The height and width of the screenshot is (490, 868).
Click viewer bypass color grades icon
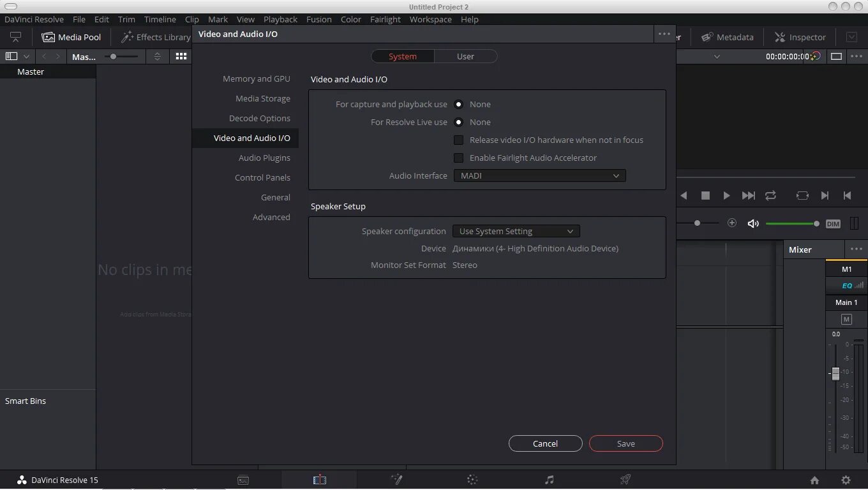pos(815,56)
